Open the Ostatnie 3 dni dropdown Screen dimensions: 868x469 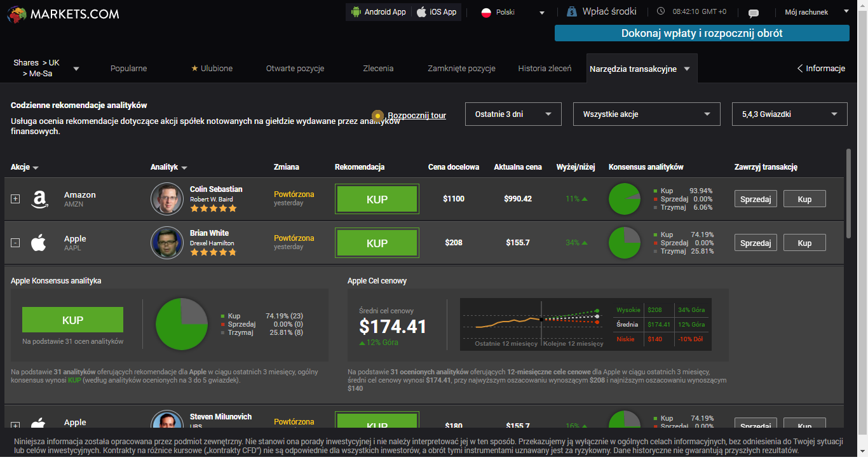[513, 114]
